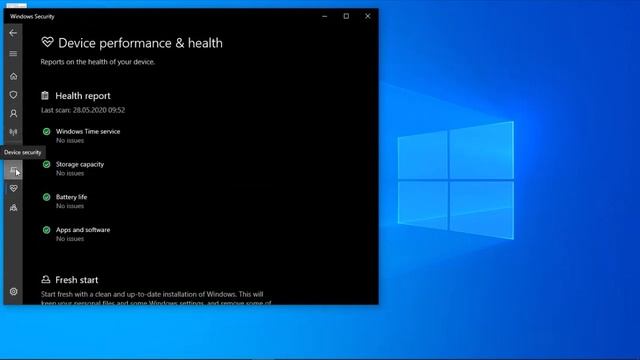Minimize the Windows Security window
The image size is (640, 360).
coord(325,16)
